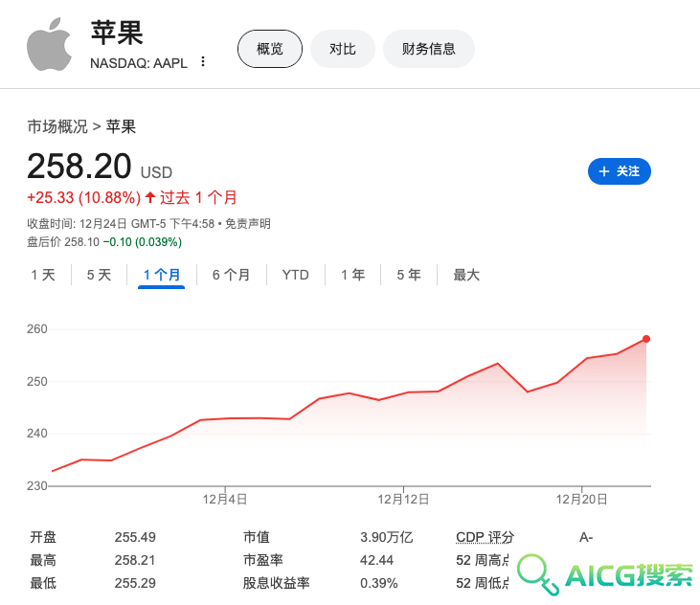Open the 市场概况 breadcrumb link
The width and height of the screenshot is (700, 605).
[57, 126]
